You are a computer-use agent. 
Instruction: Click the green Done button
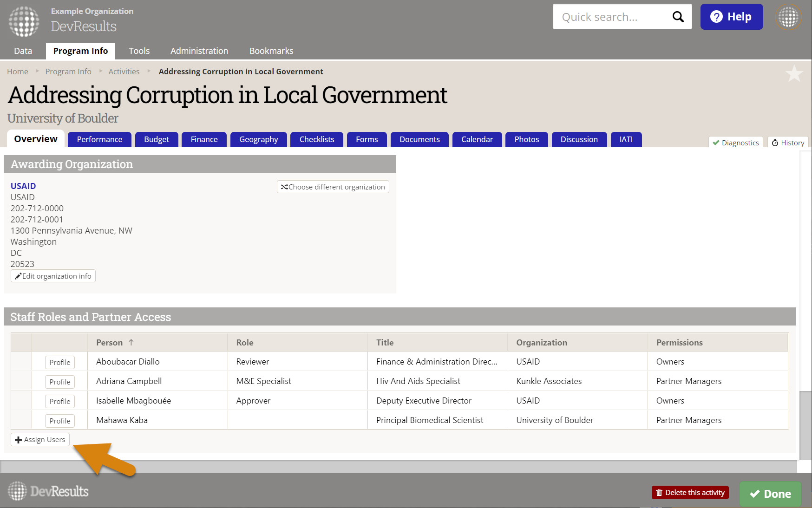point(770,494)
